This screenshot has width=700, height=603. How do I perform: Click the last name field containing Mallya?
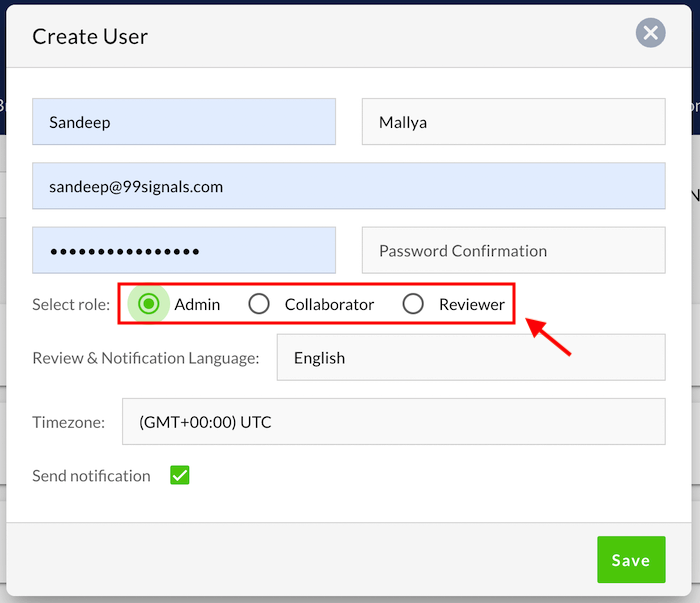513,123
